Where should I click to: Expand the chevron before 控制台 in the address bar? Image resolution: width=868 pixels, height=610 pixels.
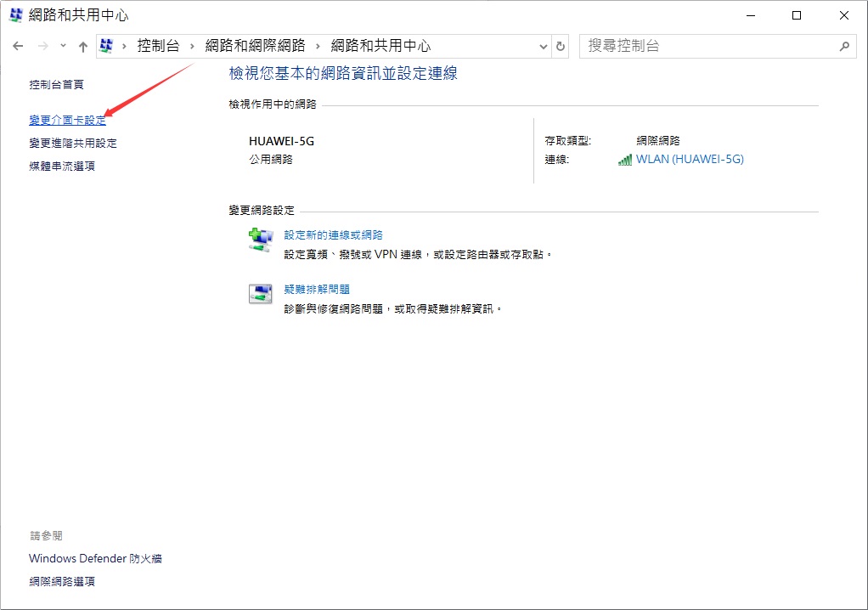tap(125, 46)
